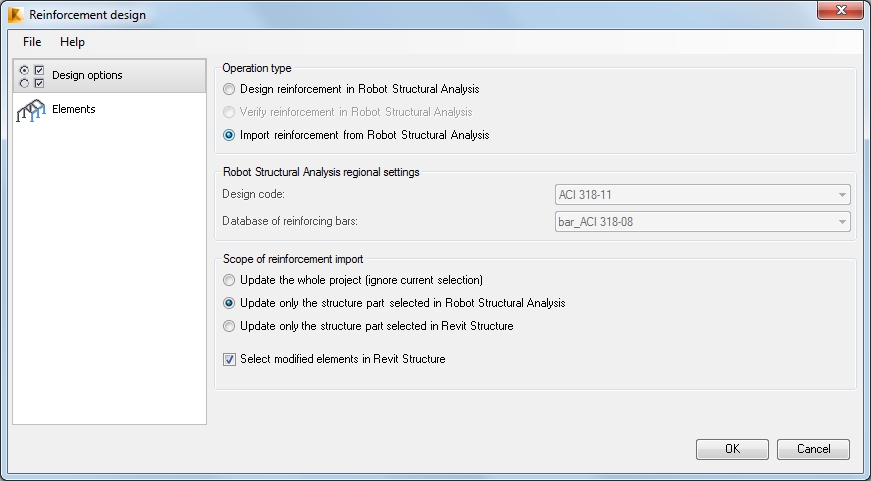Open the Help menu

pos(72,42)
